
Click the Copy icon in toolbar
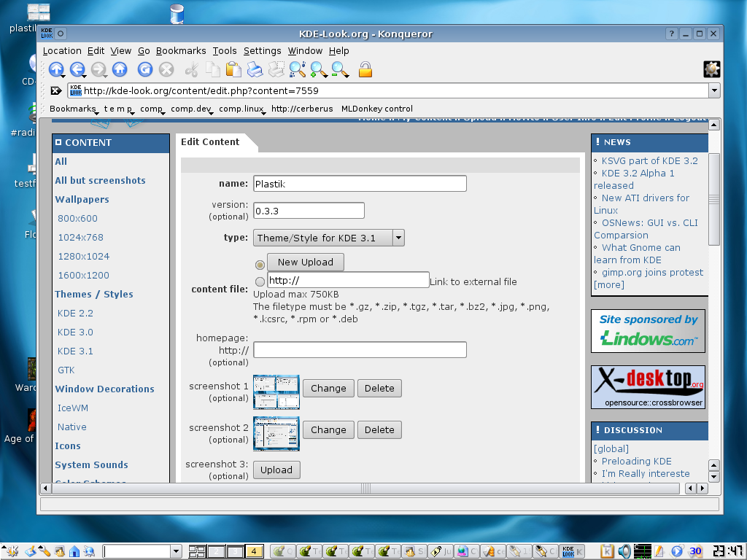pyautogui.click(x=212, y=70)
